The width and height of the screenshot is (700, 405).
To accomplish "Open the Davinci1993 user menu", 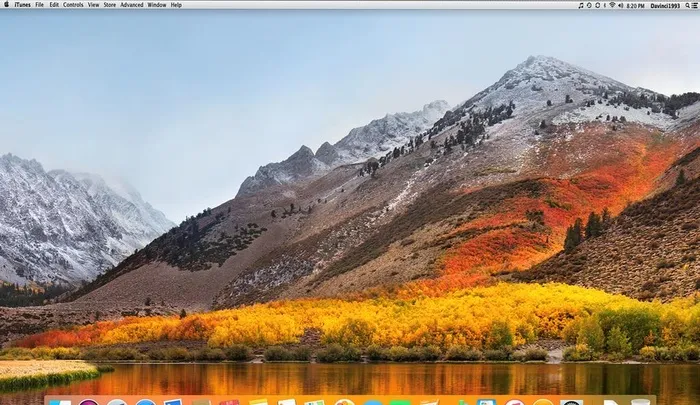I will 665,6.
